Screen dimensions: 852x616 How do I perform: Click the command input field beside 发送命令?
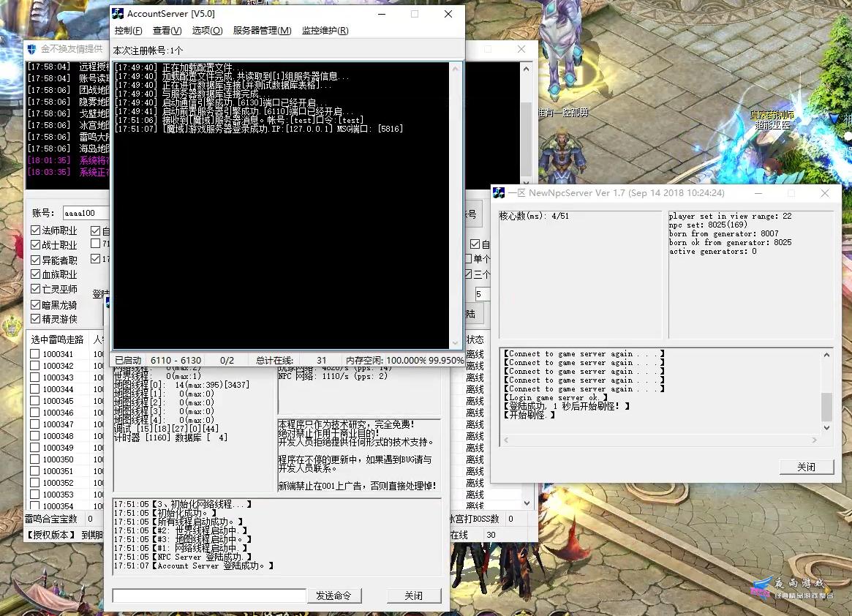tap(209, 596)
